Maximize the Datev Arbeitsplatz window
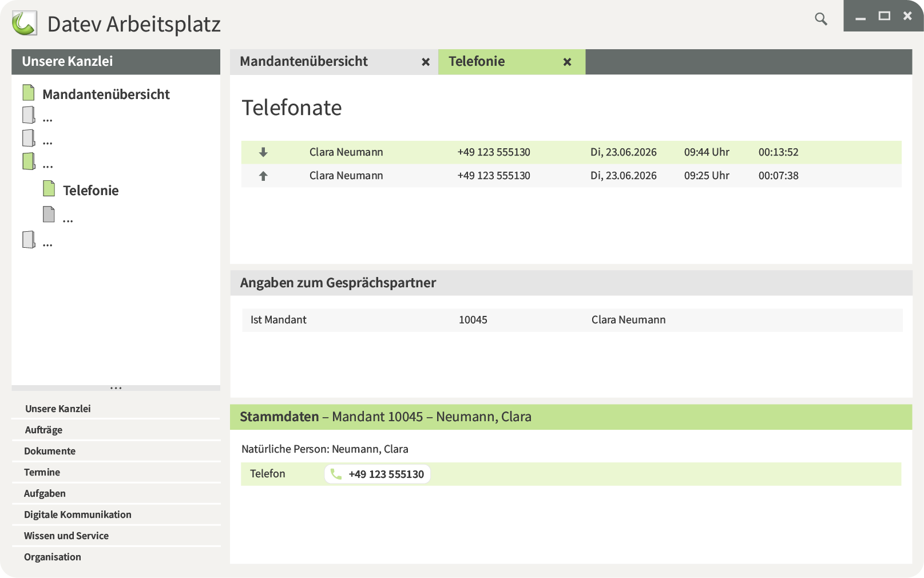 [885, 16]
